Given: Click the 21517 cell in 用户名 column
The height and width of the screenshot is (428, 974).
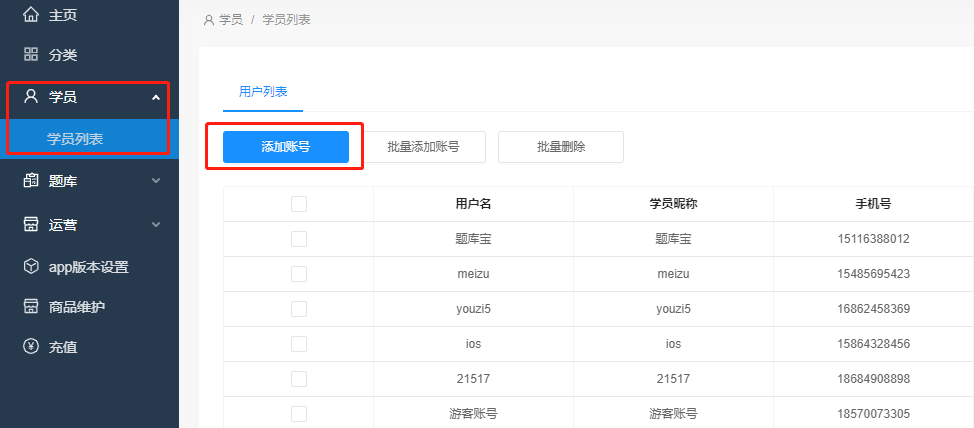Looking at the screenshot, I should point(473,379).
